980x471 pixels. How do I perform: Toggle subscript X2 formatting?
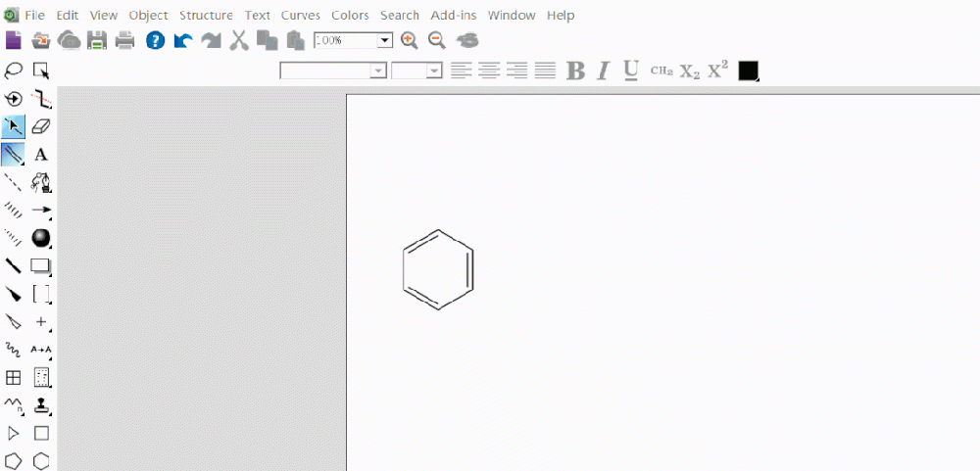(690, 71)
